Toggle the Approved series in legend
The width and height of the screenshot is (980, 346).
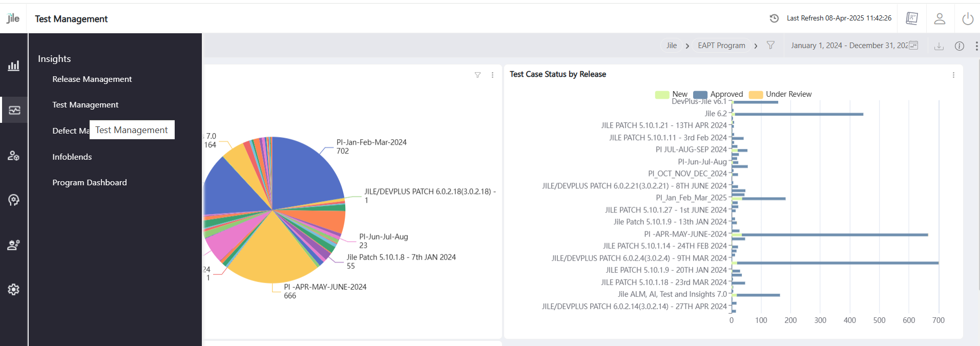(x=718, y=94)
